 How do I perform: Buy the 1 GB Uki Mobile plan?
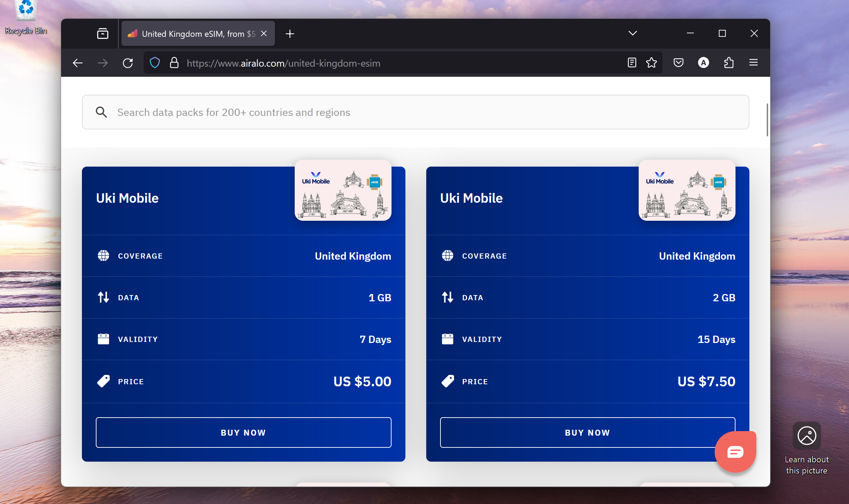click(244, 432)
